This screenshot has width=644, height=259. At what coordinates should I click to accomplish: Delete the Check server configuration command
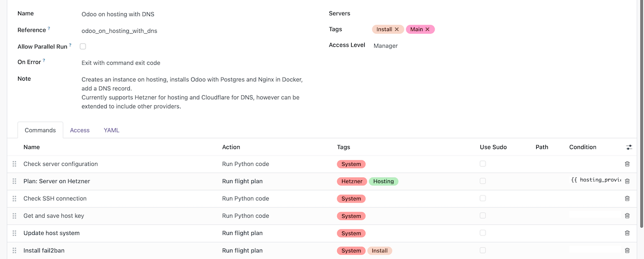627,164
